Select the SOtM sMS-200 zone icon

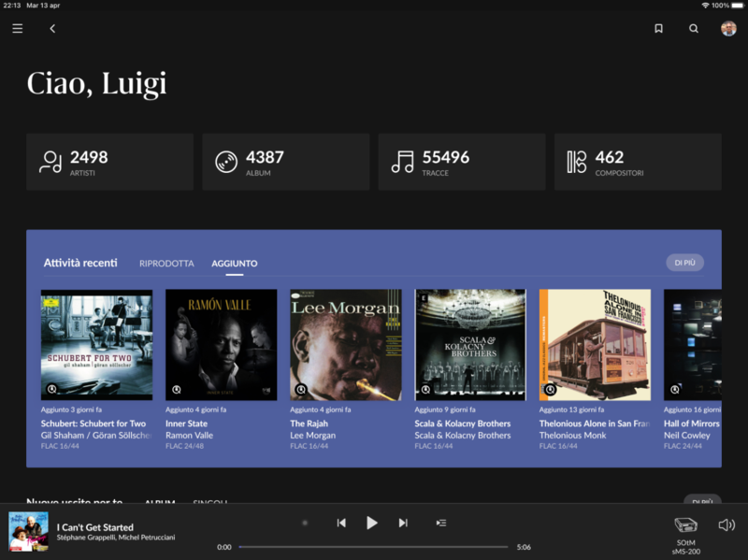[x=686, y=525]
